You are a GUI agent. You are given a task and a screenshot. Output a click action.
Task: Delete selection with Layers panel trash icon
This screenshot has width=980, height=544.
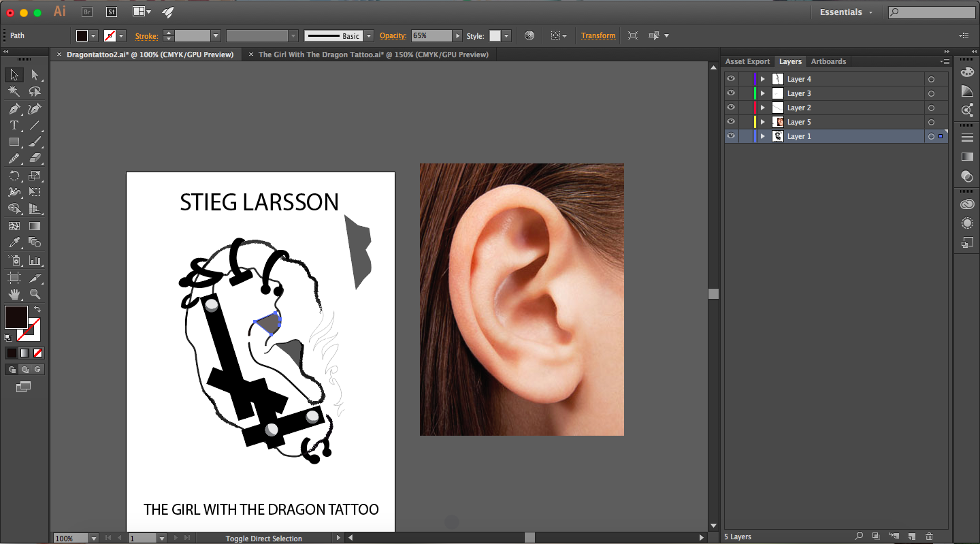click(x=929, y=537)
